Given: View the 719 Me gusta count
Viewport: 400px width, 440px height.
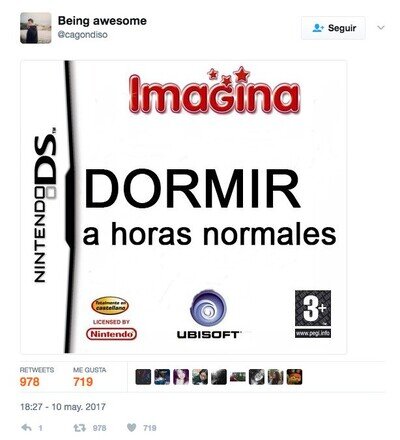Looking at the screenshot, I should point(83,382).
